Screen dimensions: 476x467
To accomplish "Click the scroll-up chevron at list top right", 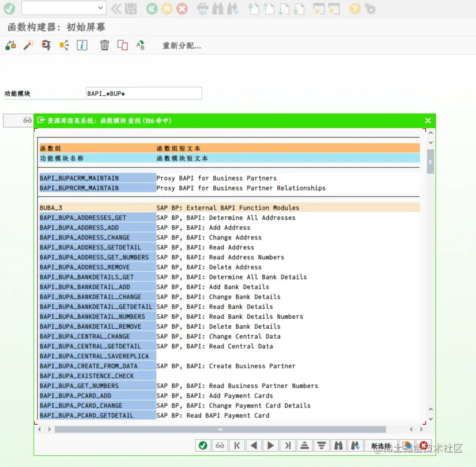I will 431,132.
